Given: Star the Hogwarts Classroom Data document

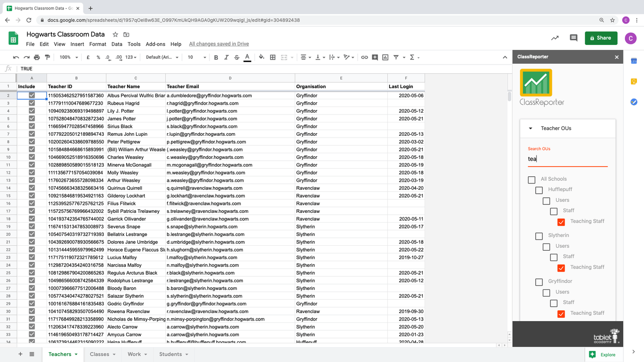Looking at the screenshot, I should tap(115, 34).
